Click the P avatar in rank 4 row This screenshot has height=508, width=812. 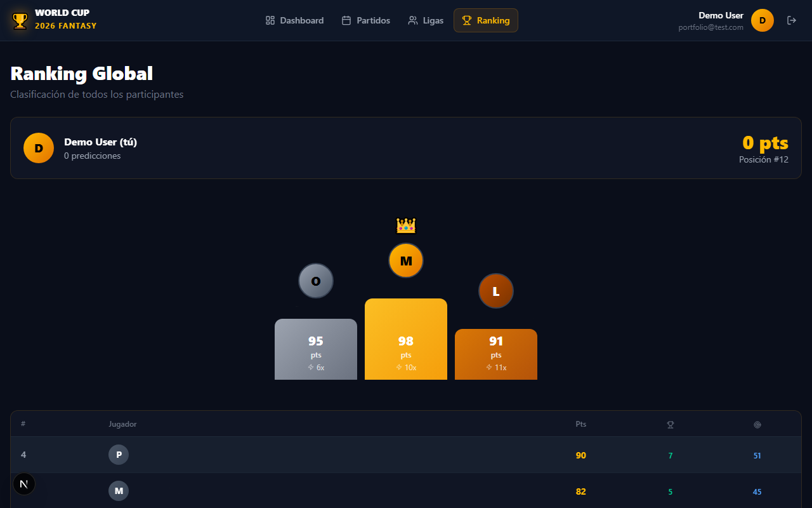coord(119,455)
